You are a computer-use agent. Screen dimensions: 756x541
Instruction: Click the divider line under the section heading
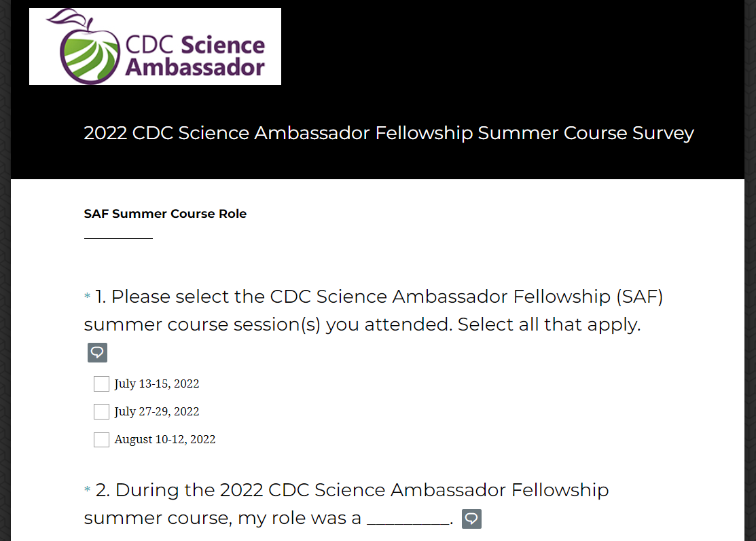pos(118,238)
